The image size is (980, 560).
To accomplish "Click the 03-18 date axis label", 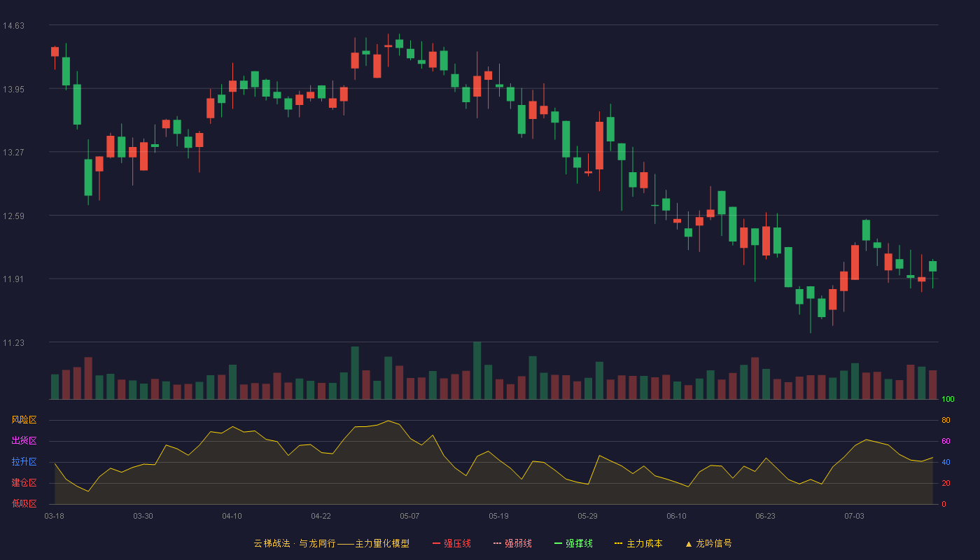I will tap(54, 516).
